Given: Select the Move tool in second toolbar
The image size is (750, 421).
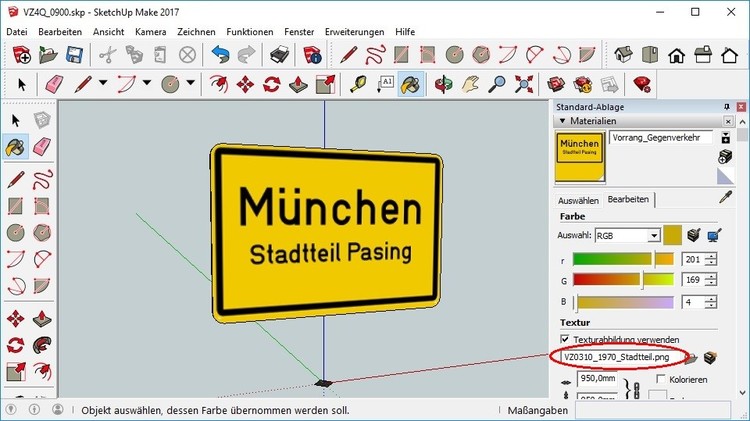Looking at the screenshot, I should (245, 84).
